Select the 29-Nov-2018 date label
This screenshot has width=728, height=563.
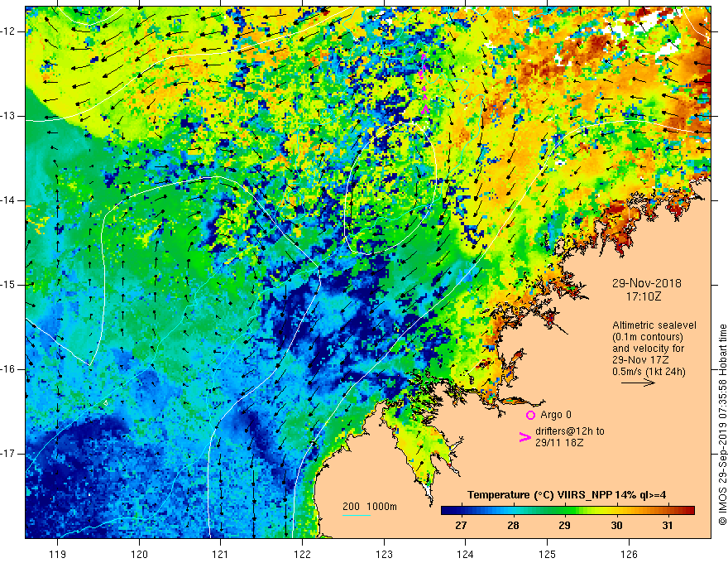[x=646, y=283]
